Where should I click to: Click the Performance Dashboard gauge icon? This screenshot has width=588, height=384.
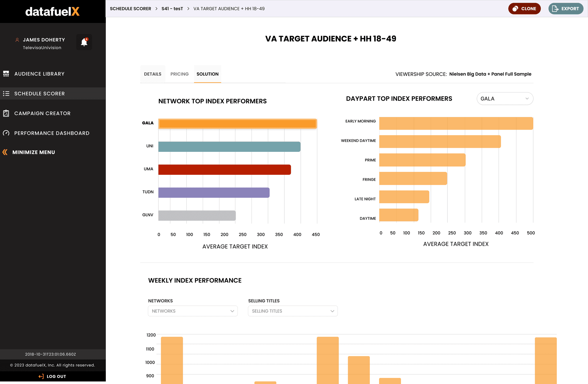tap(6, 133)
